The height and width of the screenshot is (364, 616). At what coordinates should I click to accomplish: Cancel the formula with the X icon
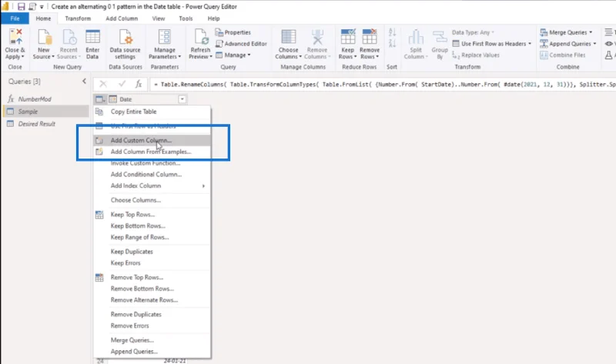pos(103,84)
